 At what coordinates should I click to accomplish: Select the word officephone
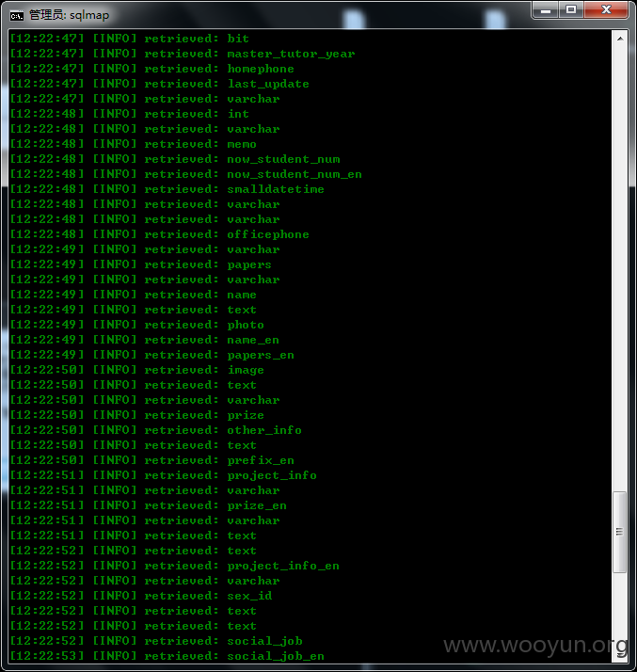click(268, 234)
